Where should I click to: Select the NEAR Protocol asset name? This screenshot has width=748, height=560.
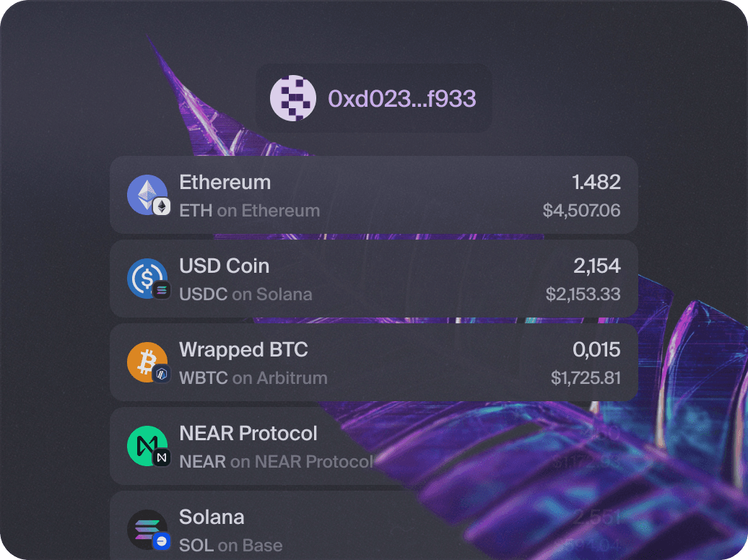tap(248, 433)
